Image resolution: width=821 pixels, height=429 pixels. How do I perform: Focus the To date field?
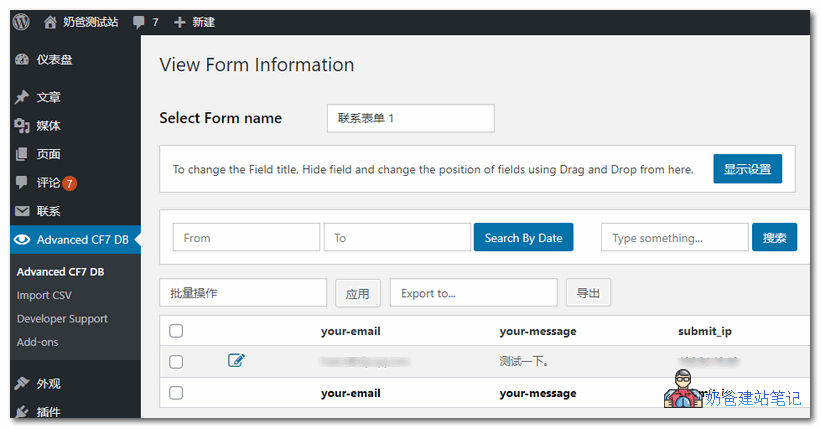[x=397, y=238]
